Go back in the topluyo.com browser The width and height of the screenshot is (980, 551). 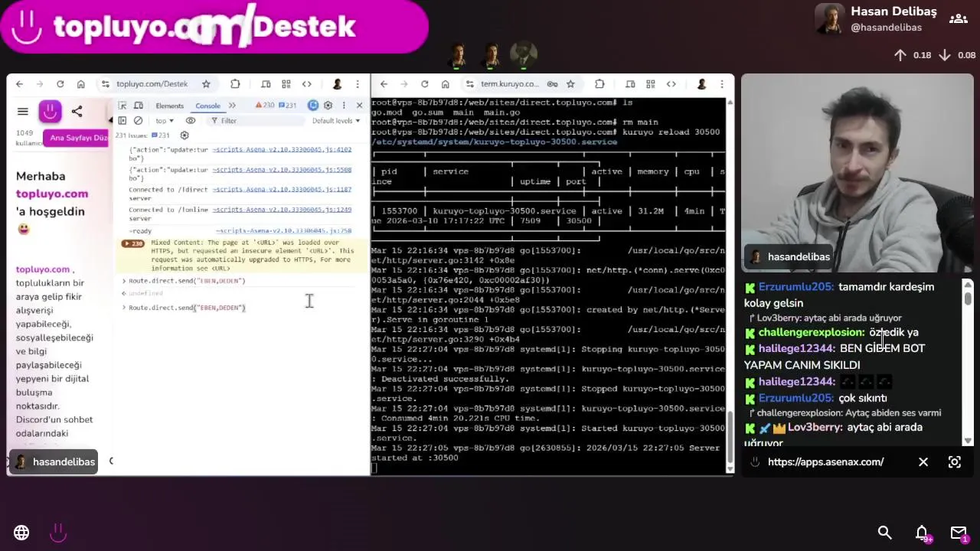pos(19,84)
